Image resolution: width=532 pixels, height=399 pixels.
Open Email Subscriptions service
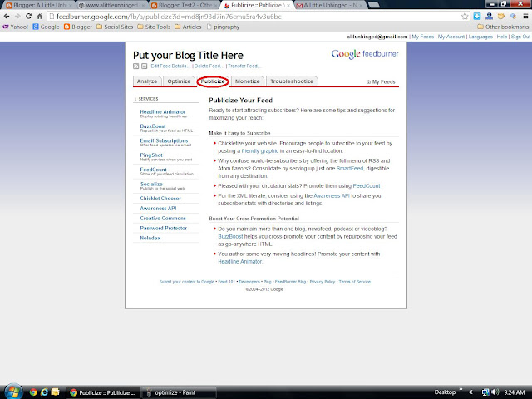[164, 140]
